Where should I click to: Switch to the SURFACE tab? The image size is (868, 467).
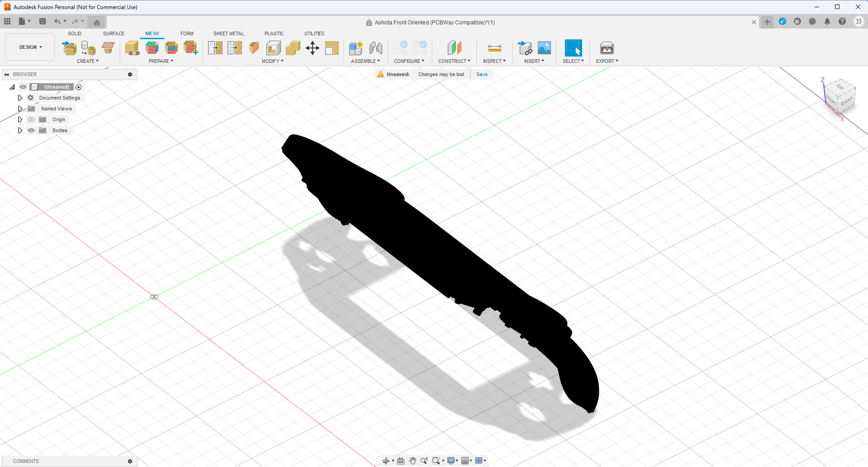(114, 33)
